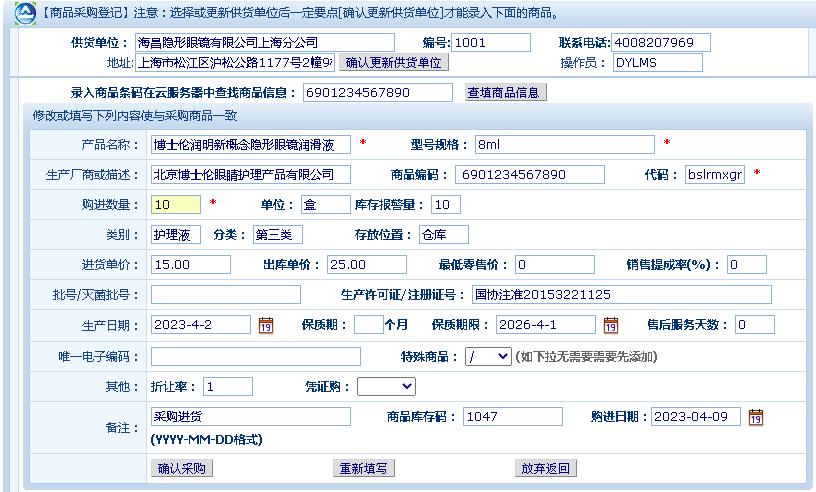Image resolution: width=816 pixels, height=492 pixels.
Task: Focus the 存放位置 field showing 仓库
Action: coord(443,235)
